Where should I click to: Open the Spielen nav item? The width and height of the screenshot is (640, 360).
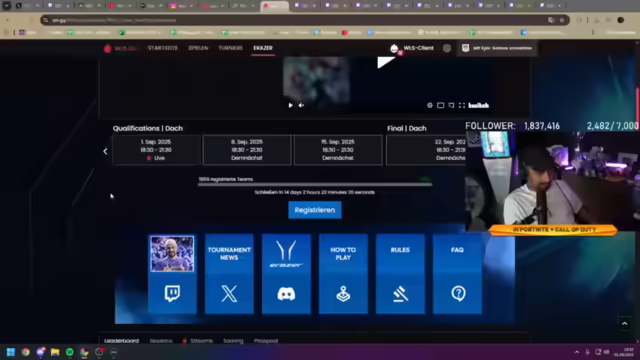pos(198,48)
